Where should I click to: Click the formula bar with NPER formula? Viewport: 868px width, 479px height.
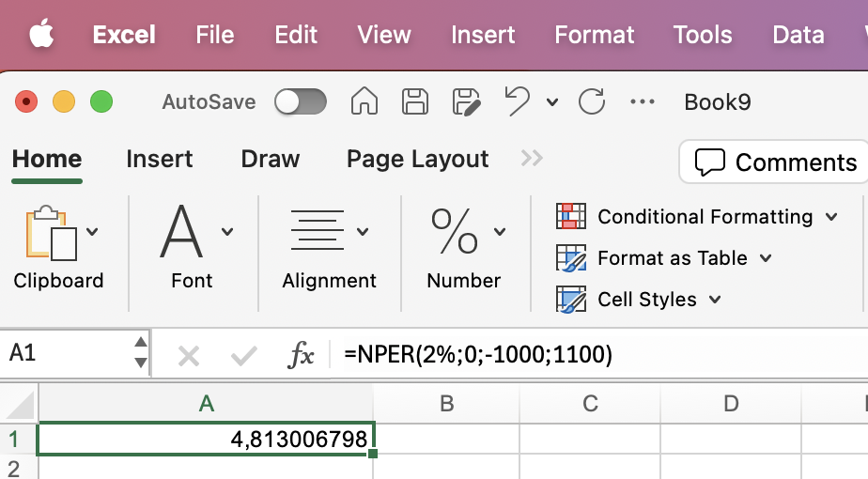pos(600,354)
